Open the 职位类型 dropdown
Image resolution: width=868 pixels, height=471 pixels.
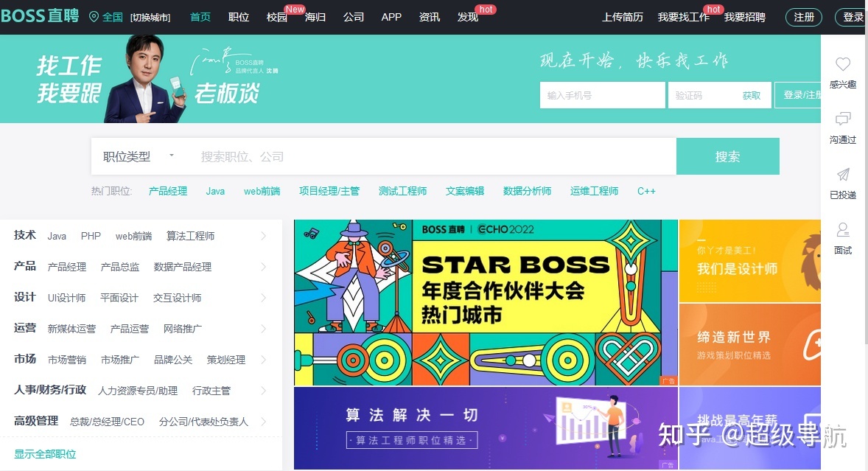pyautogui.click(x=139, y=156)
